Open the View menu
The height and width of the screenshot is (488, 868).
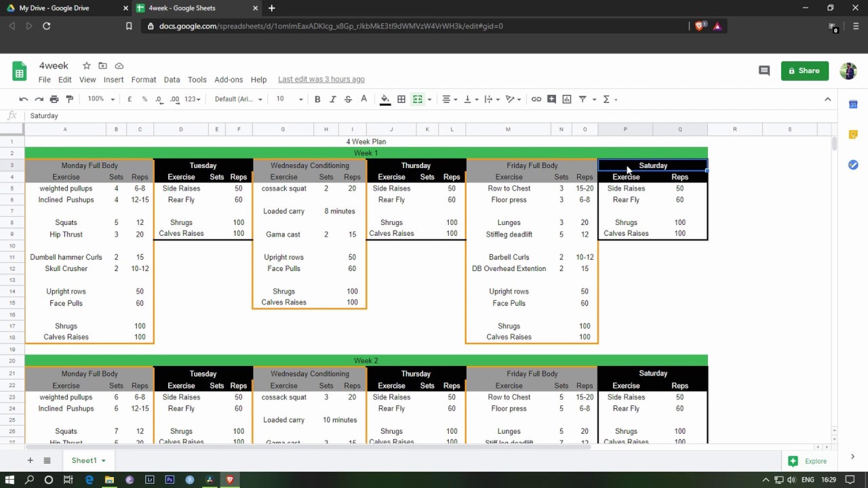point(87,79)
